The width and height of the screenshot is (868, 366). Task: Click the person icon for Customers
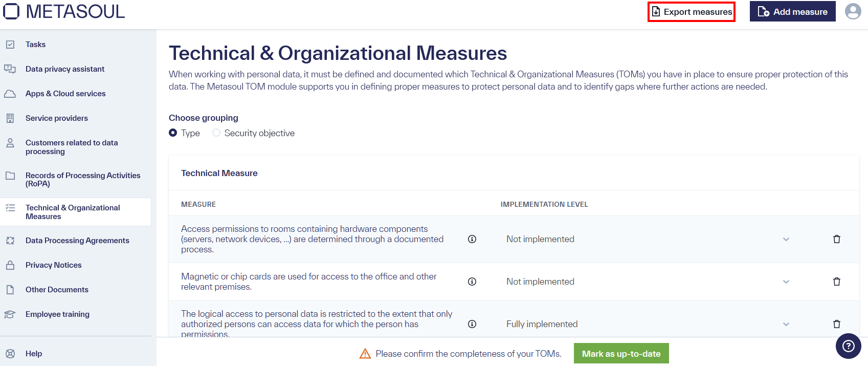10,143
